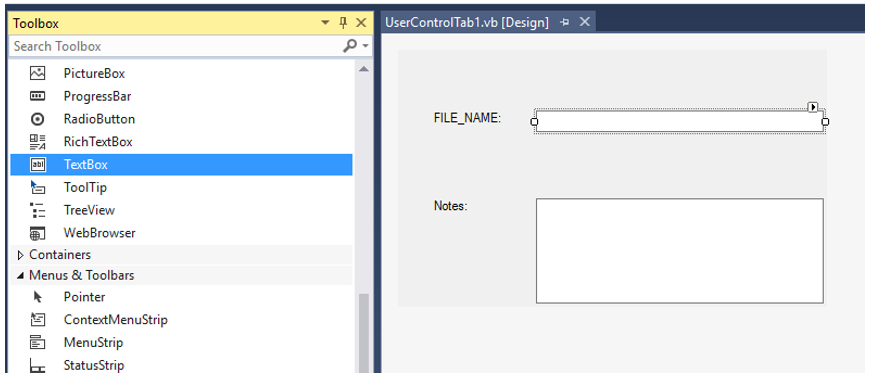Click the StatusStrip text entry
This screenshot has width=871, height=381.
pyautogui.click(x=94, y=365)
